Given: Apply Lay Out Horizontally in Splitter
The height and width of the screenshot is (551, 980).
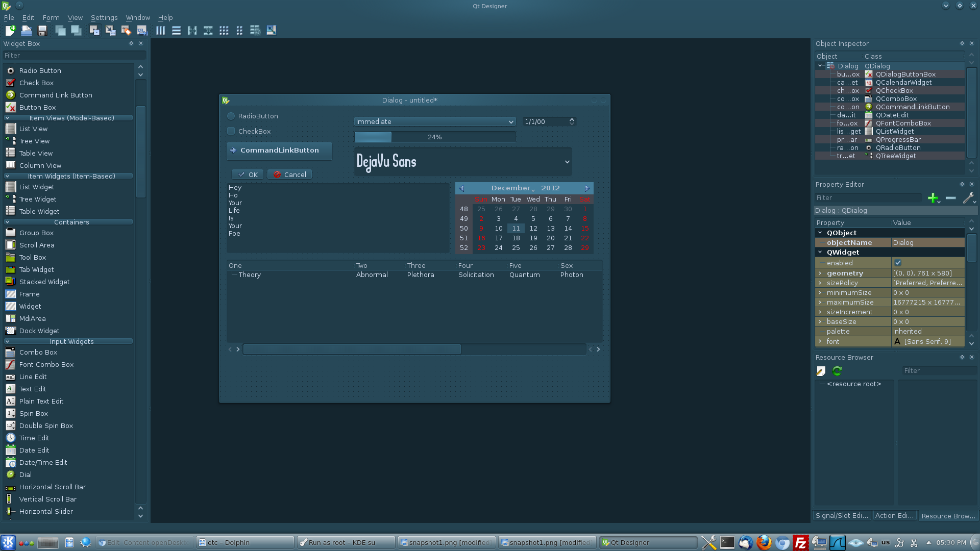Looking at the screenshot, I should 192,31.
